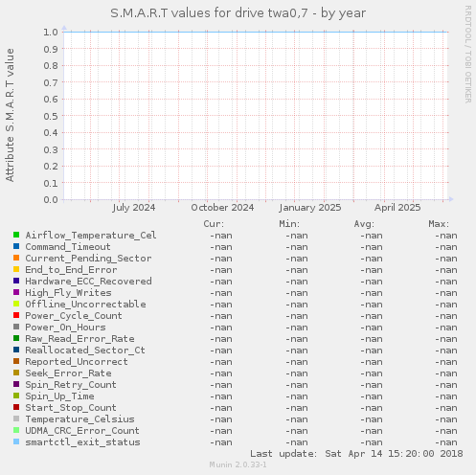This screenshot has width=476, height=475.
Task: Click the Reallocated_Sector_Ct navy swatch
Action: pyautogui.click(x=16, y=350)
